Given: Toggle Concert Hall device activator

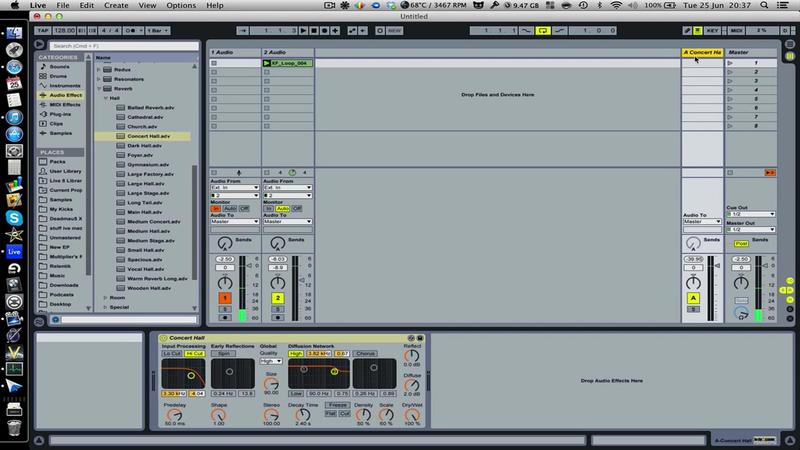Looking at the screenshot, I should pyautogui.click(x=164, y=338).
